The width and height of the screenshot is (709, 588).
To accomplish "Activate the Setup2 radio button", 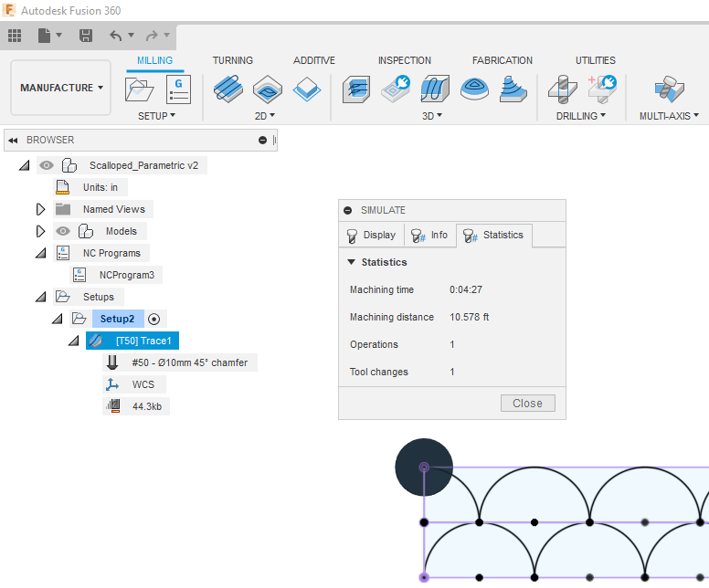I will [154, 319].
